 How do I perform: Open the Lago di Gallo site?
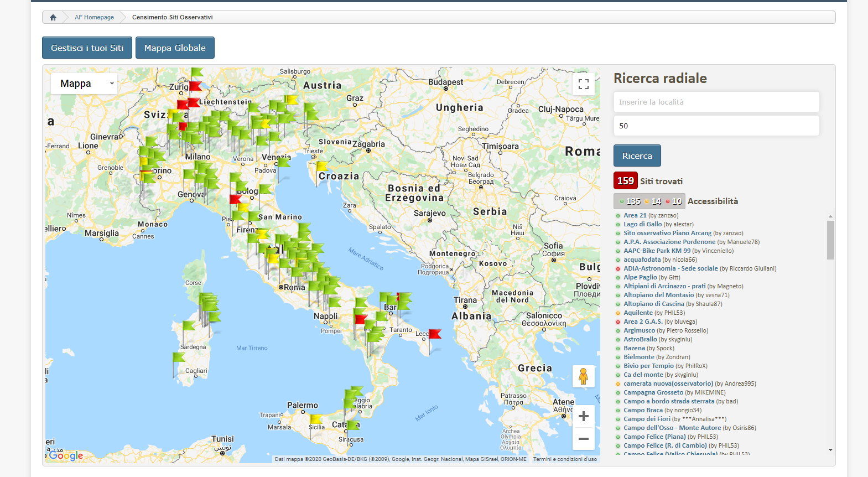point(643,225)
